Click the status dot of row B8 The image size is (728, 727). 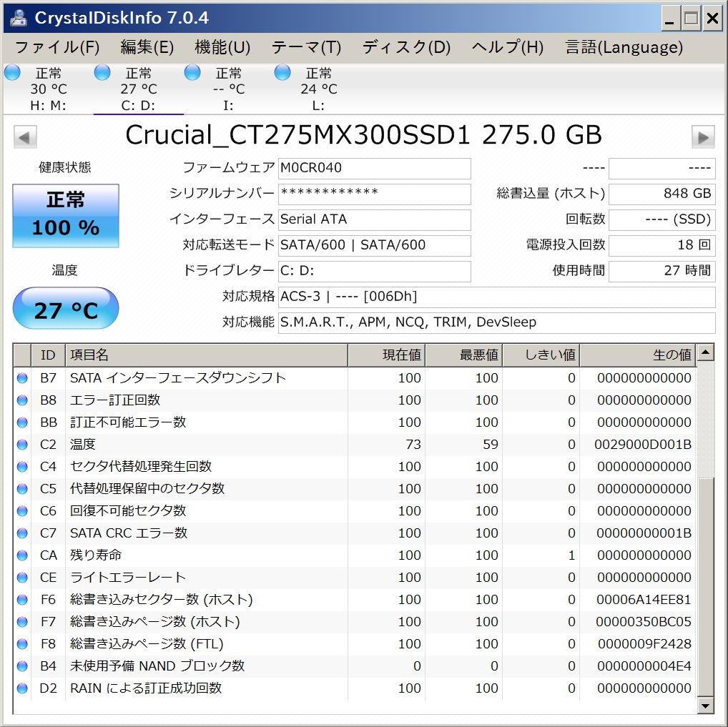pyautogui.click(x=22, y=400)
